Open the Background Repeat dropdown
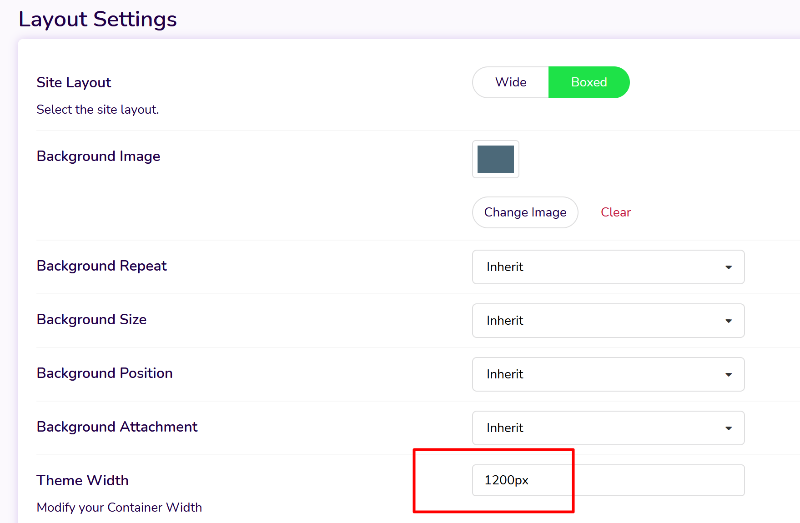Screen dimensions: 800x523 [x=607, y=267]
